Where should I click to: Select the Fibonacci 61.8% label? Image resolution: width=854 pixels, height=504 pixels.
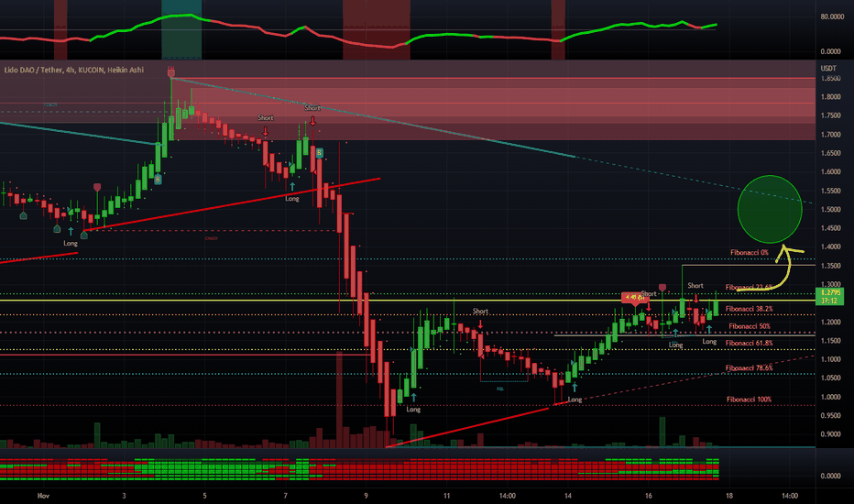pos(749,344)
